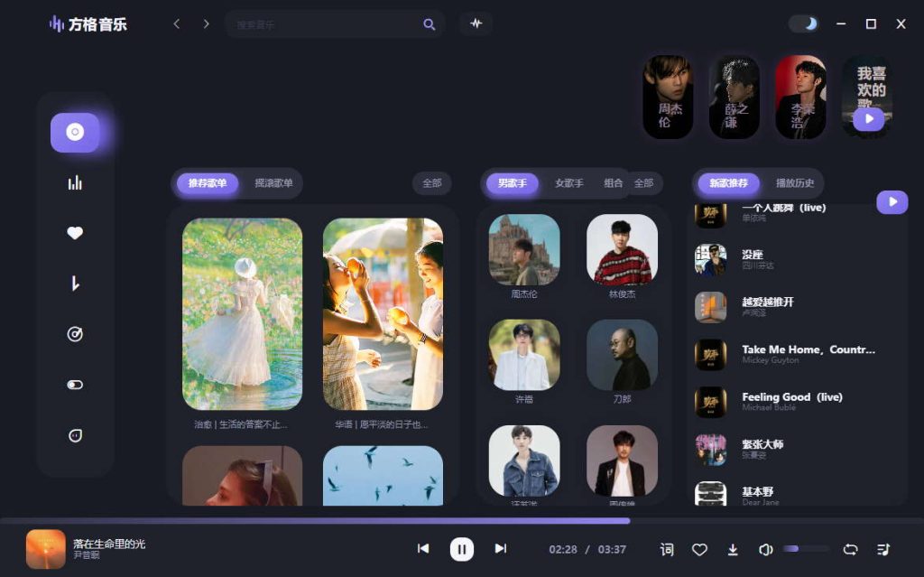Open the charts bar-graph icon in sidebar
This screenshot has width=924, height=577.
tap(75, 183)
